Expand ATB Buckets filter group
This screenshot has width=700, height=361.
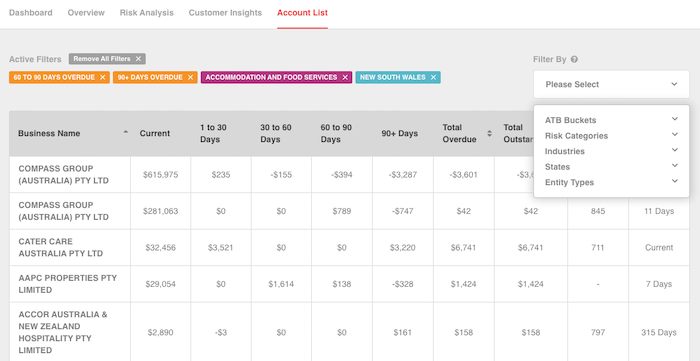tap(675, 119)
